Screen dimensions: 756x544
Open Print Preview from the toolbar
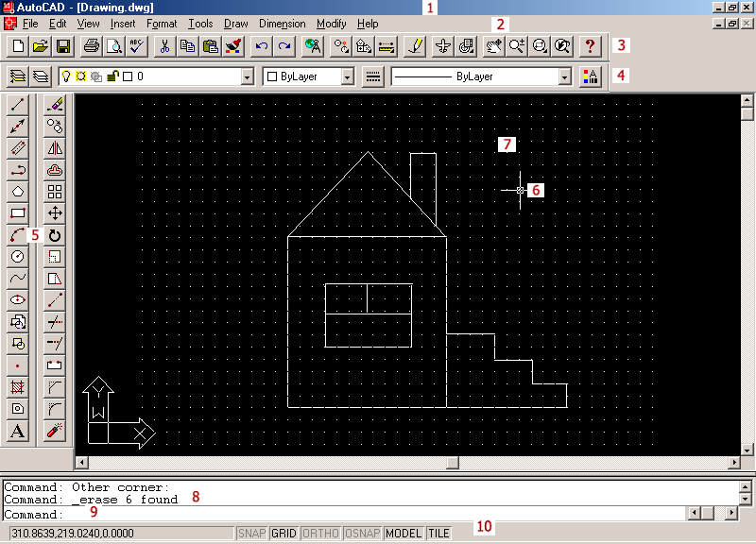[x=114, y=46]
